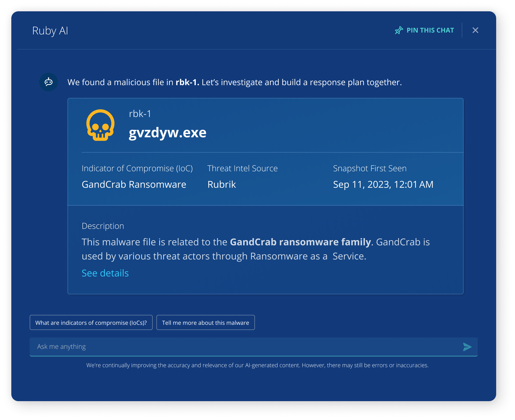
Task: Click the 'GandCrab Ransomware' IoC value
Action: (134, 184)
